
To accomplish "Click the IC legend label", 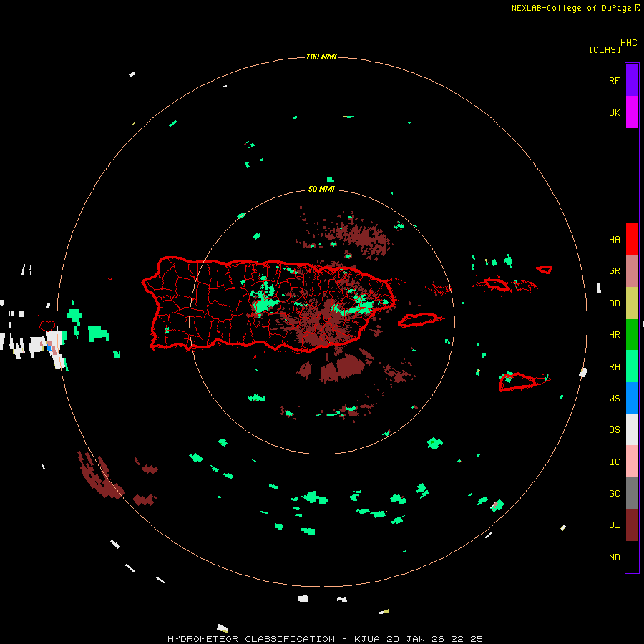I will point(615,462).
